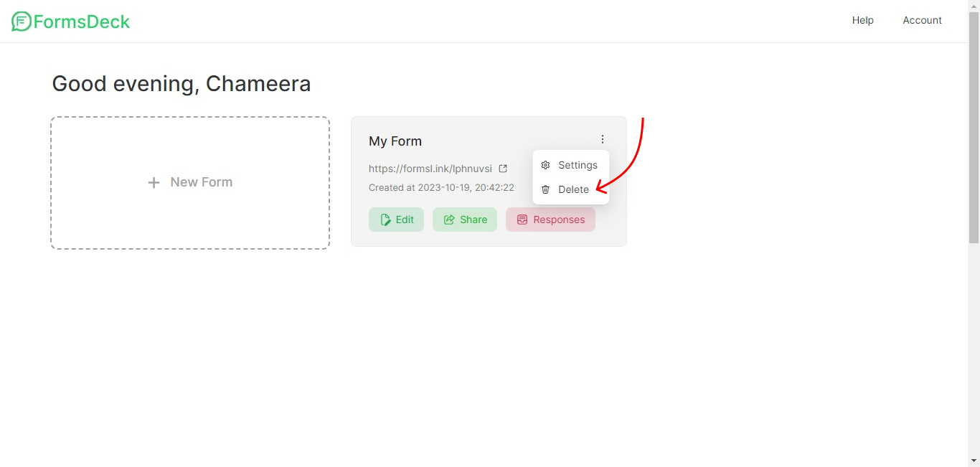
Task: Open Help in the top navigation
Action: pyautogui.click(x=862, y=20)
